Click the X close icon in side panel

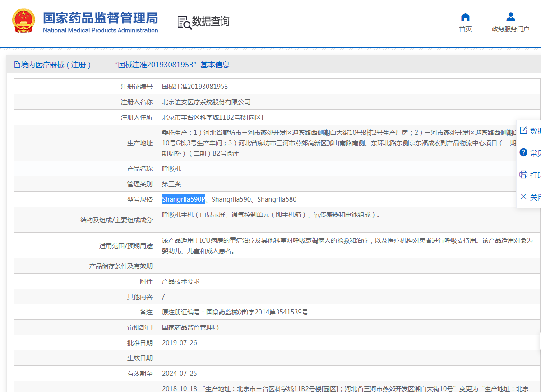(523, 197)
